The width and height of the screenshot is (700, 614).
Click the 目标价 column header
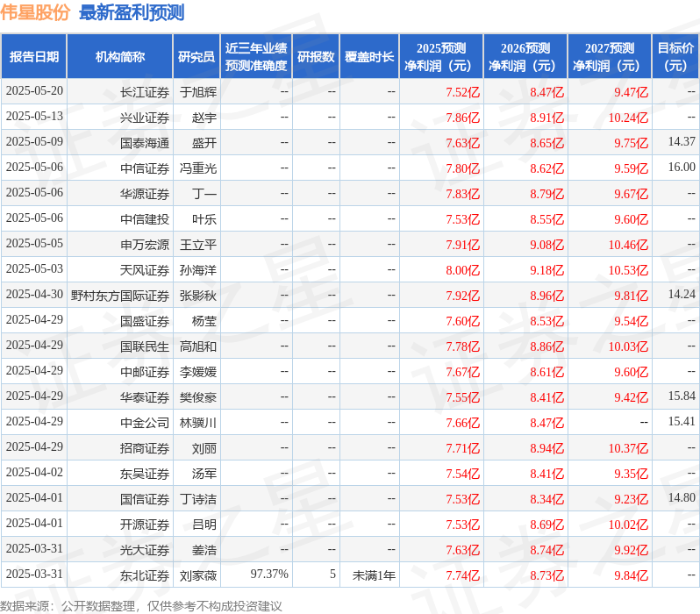[x=676, y=56]
